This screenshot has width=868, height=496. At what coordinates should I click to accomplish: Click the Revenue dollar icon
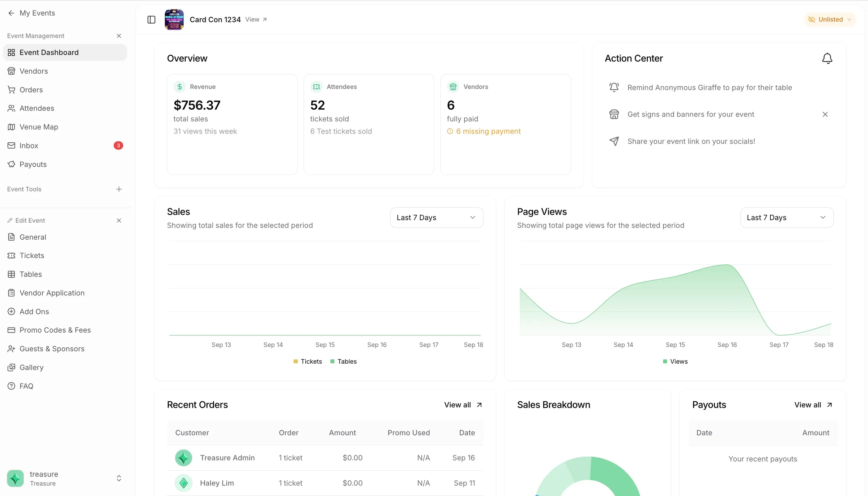(180, 87)
